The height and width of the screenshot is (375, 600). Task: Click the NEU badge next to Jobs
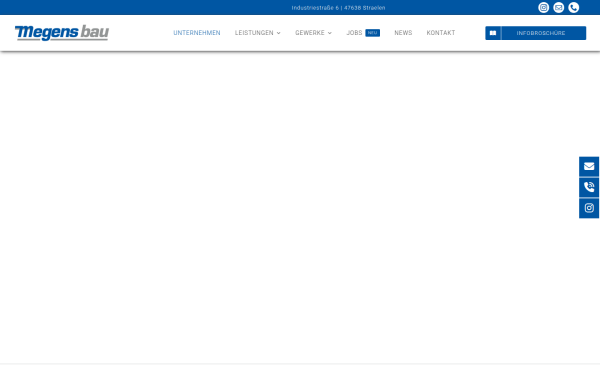[x=372, y=33]
